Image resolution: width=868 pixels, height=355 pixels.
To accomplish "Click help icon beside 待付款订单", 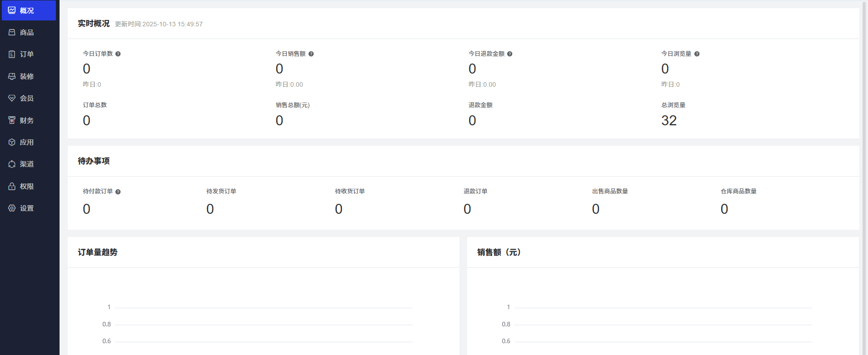I will tap(118, 192).
